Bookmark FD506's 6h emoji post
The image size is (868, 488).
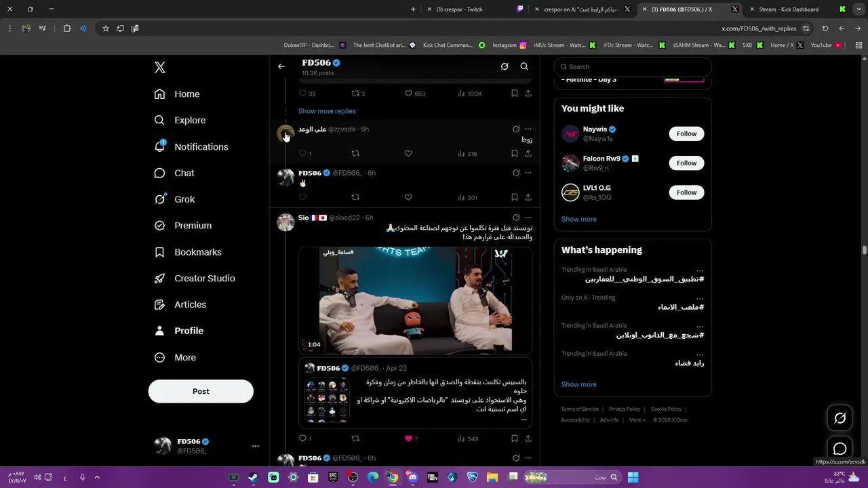coord(514,197)
